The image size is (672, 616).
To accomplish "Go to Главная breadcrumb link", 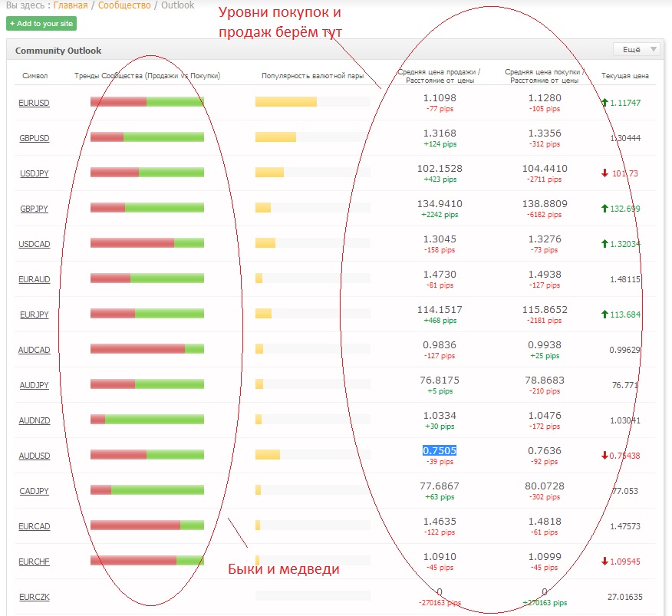I will (x=71, y=5).
